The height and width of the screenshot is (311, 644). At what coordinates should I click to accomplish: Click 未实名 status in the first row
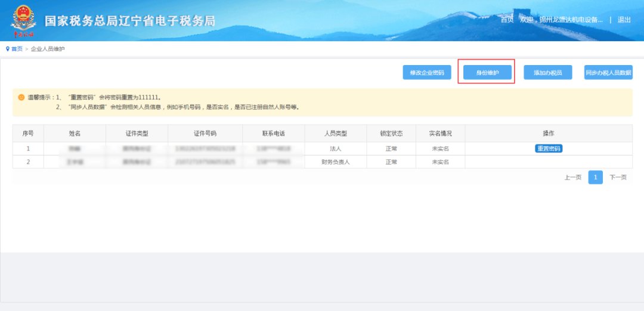coord(440,149)
